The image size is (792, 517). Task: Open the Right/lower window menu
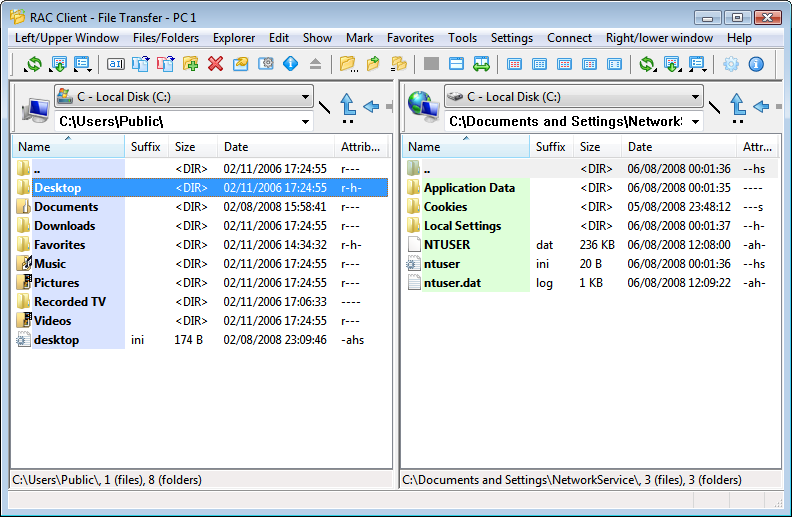click(x=659, y=38)
